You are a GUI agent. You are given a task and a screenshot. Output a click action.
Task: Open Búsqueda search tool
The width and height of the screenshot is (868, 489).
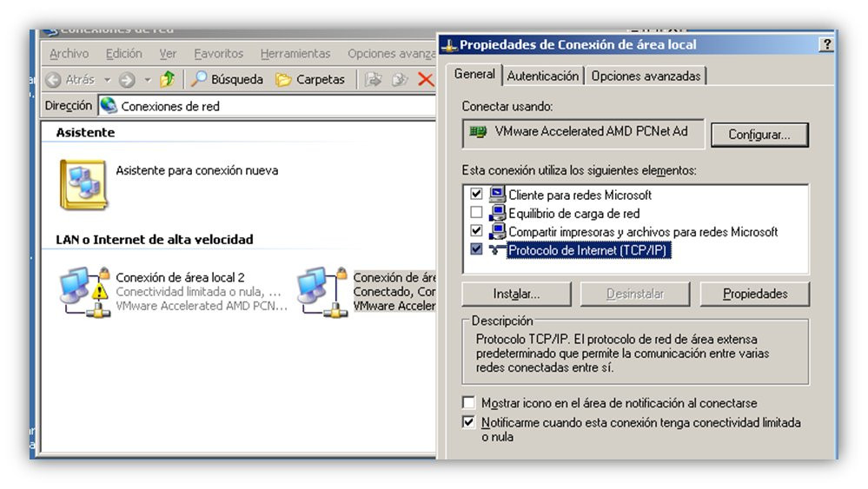coord(227,80)
